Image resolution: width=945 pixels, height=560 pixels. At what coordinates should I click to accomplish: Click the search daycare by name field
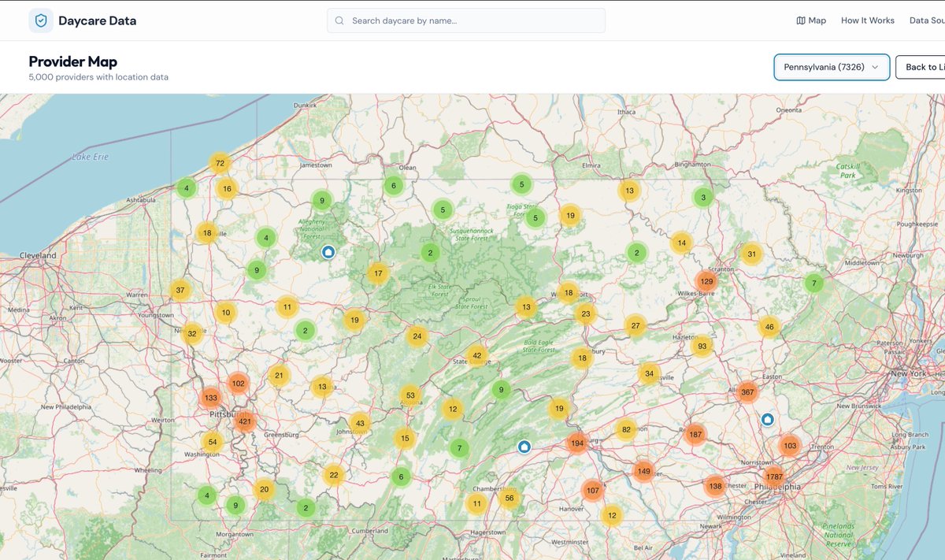465,20
